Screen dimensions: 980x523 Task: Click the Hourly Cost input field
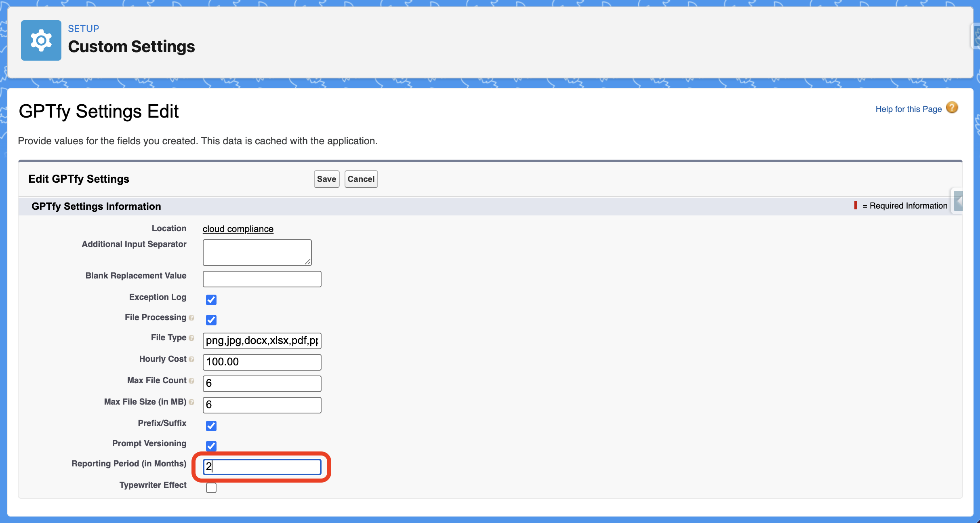[262, 362]
